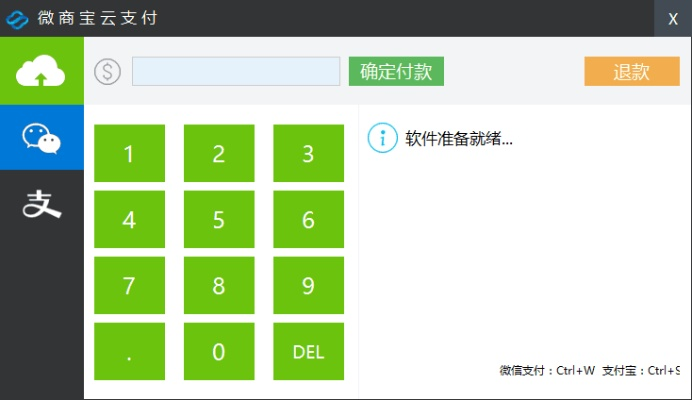Image resolution: width=692 pixels, height=400 pixels.
Task: Enter digit 0 using keypad
Action: pyautogui.click(x=219, y=352)
